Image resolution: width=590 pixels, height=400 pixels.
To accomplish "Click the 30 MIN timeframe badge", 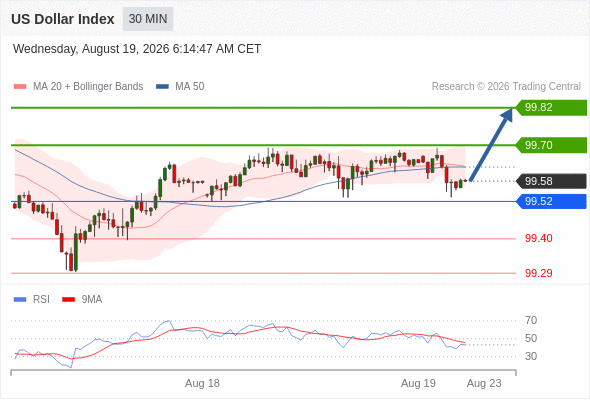I will pyautogui.click(x=148, y=19).
